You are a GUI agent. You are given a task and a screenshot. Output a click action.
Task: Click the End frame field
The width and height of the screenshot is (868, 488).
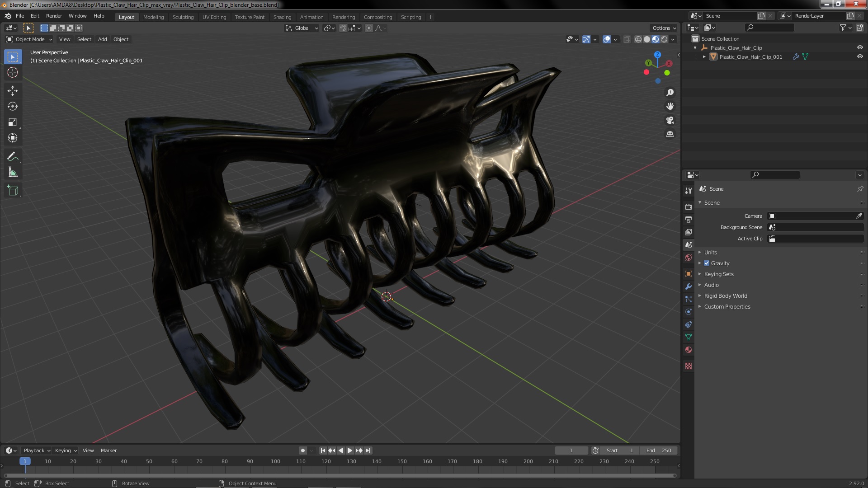click(659, 450)
